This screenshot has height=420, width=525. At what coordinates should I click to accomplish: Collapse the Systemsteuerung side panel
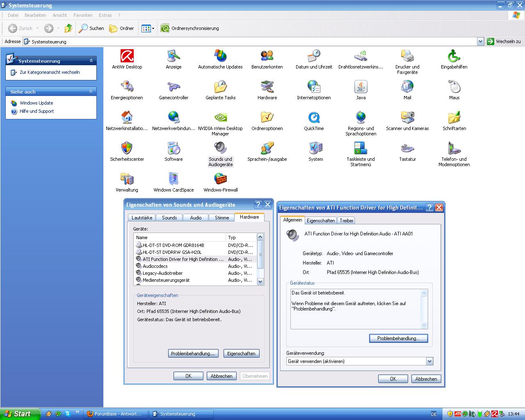point(91,61)
